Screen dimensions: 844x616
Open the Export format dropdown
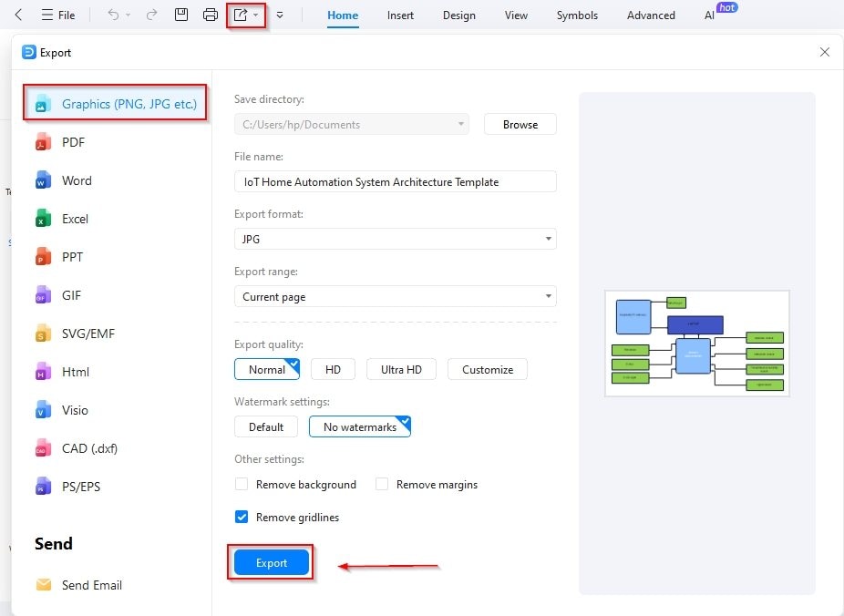(x=548, y=239)
